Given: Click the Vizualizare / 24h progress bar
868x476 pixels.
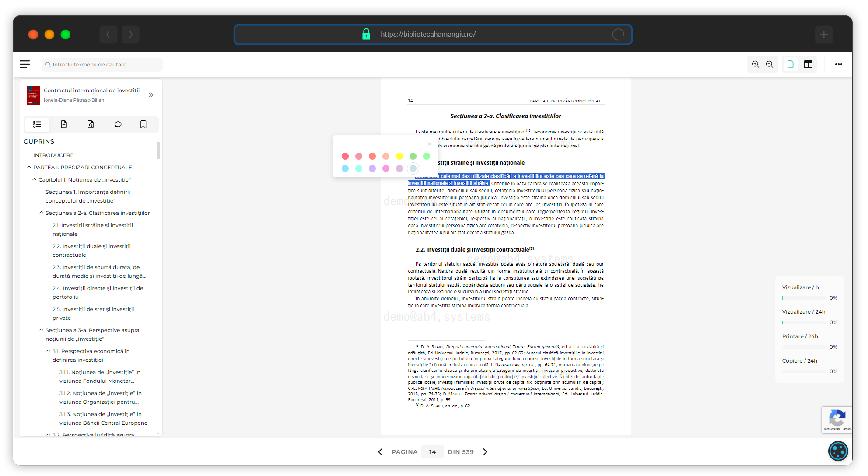Looking at the screenshot, I should (804, 322).
